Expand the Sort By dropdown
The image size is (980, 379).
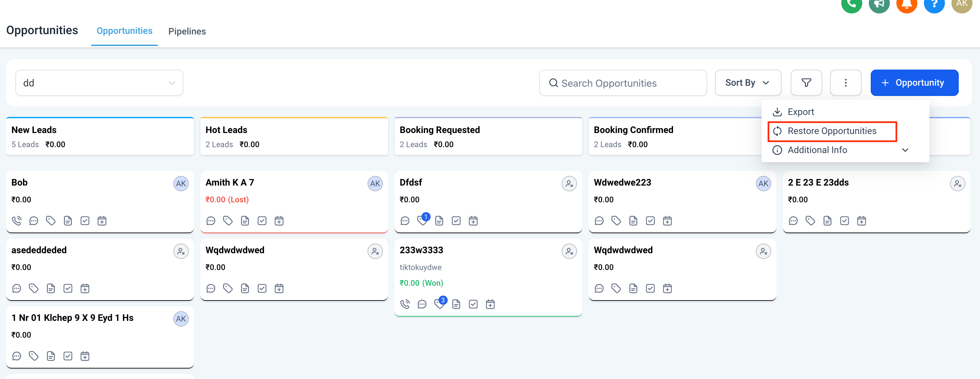pos(747,83)
